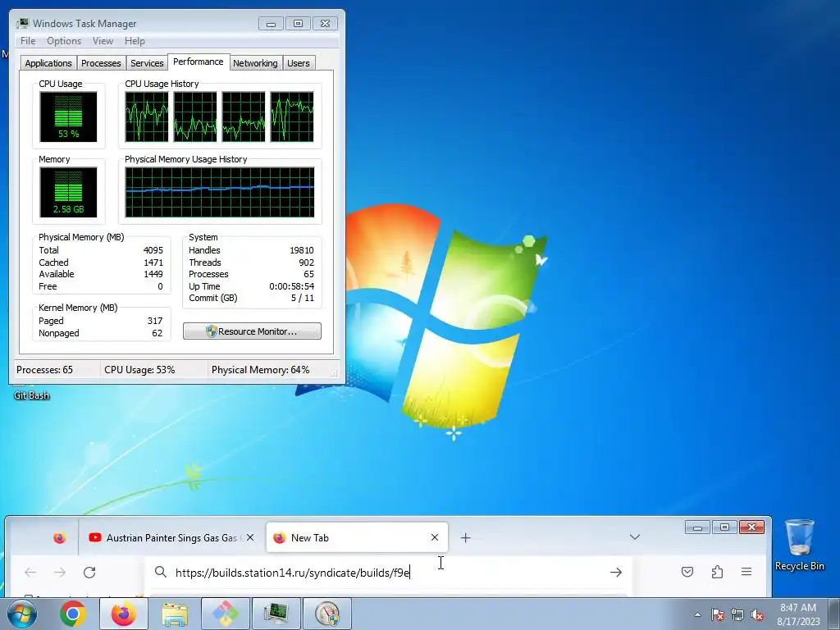
Task: Open Windows Explorer from the taskbar
Action: [175, 614]
